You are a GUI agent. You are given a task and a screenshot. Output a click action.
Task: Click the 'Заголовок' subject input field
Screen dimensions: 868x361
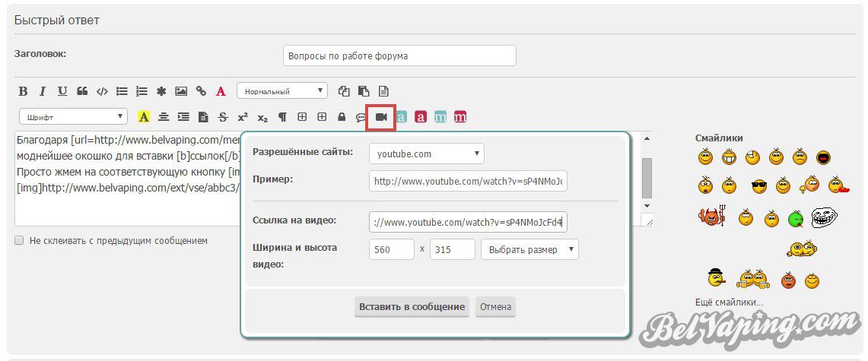[399, 55]
